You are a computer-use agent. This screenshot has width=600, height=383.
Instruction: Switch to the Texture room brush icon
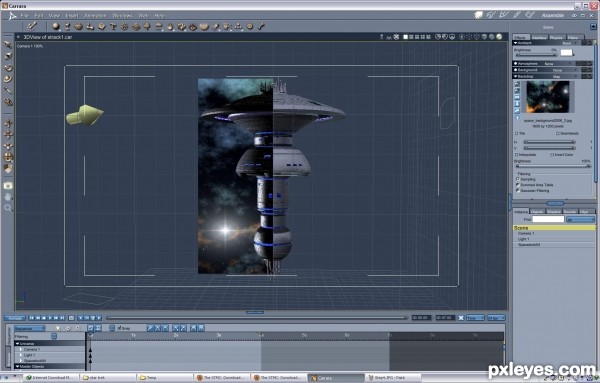click(517, 15)
